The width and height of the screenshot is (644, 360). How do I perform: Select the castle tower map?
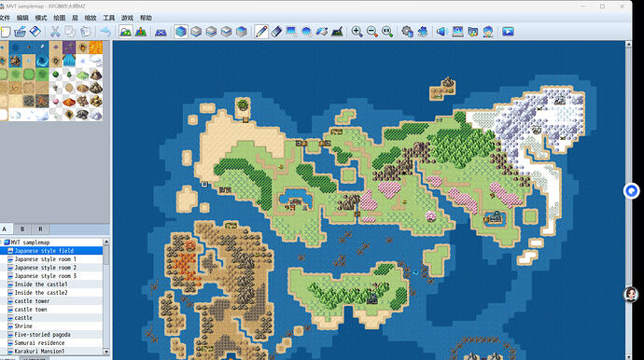coord(51,301)
